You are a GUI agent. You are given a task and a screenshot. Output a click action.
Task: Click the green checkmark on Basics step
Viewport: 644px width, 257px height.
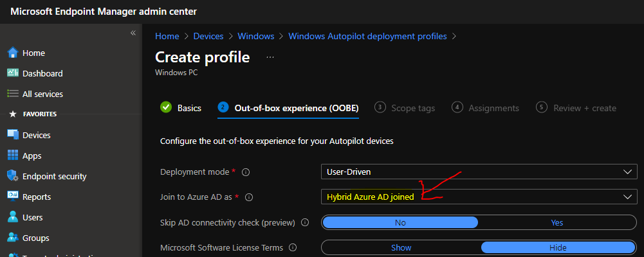point(166,107)
